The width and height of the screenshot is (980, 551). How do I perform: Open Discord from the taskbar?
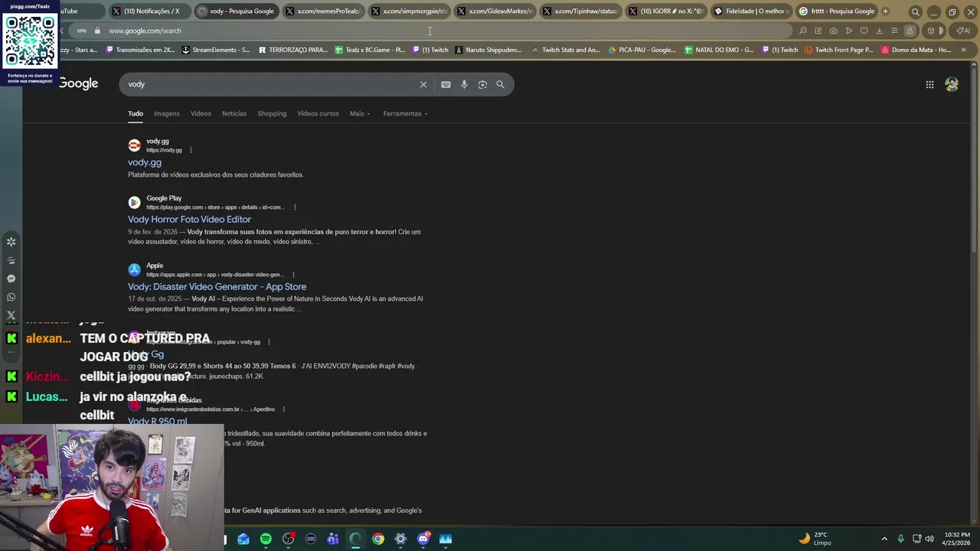coord(423,539)
